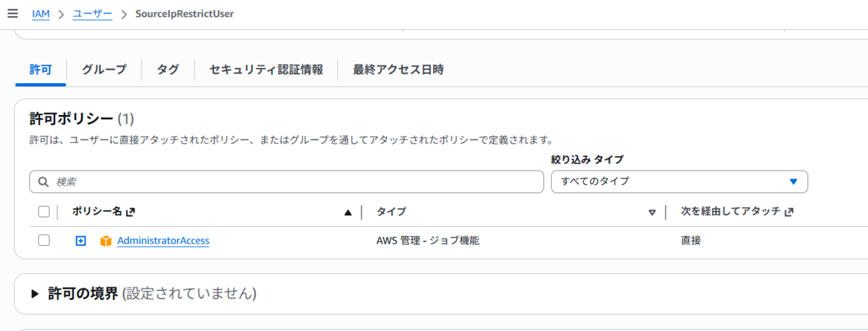Image resolution: width=868 pixels, height=331 pixels.
Task: Expand the 許可の境界 section
Action: (34, 293)
